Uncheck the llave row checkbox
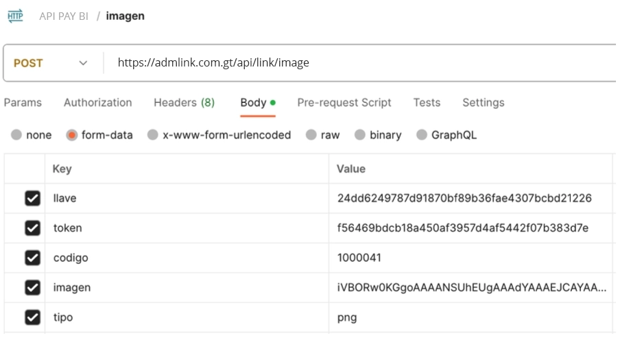The width and height of the screenshot is (642, 364). tap(32, 198)
